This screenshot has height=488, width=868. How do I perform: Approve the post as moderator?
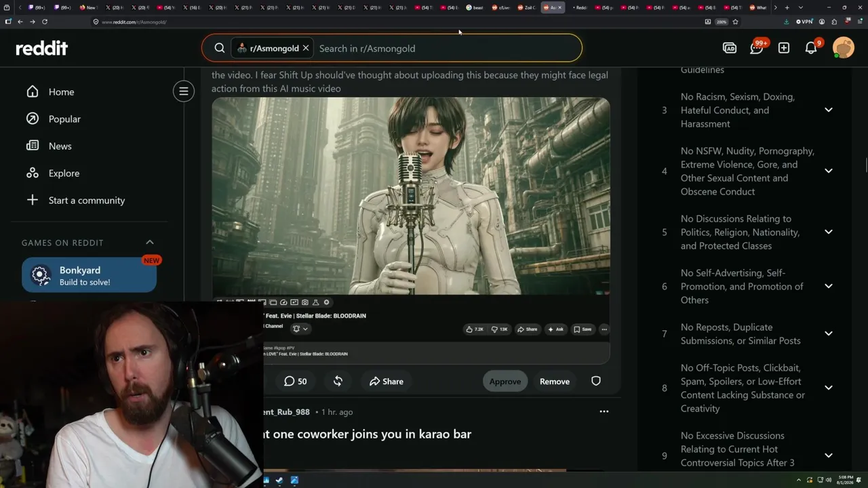[x=505, y=382]
